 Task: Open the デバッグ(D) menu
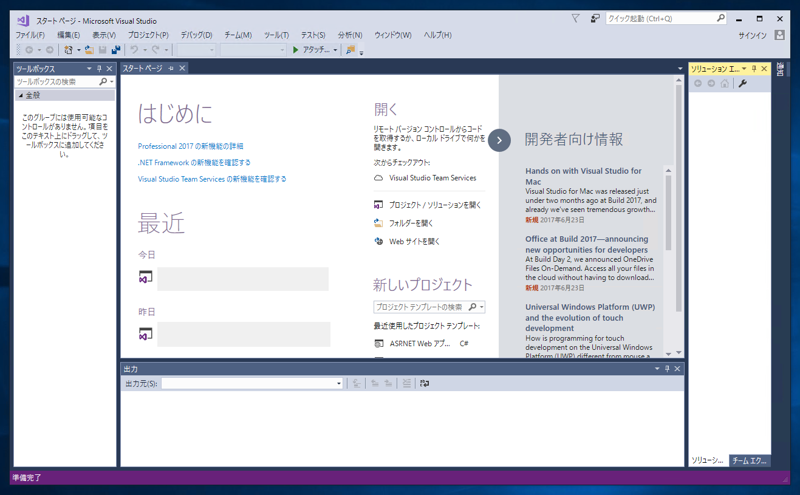point(196,35)
